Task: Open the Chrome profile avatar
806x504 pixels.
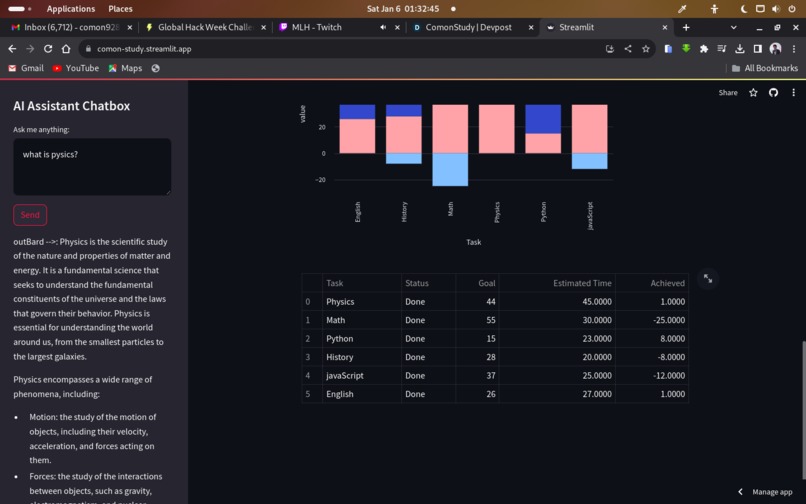Action: click(775, 49)
